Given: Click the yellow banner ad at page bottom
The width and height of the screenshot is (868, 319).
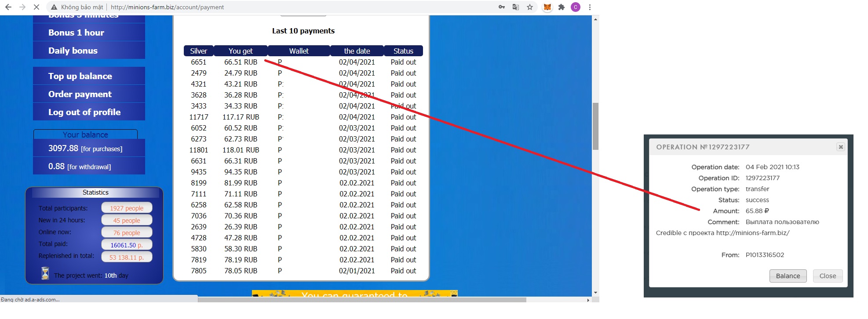Looking at the screenshot, I should tap(355, 294).
